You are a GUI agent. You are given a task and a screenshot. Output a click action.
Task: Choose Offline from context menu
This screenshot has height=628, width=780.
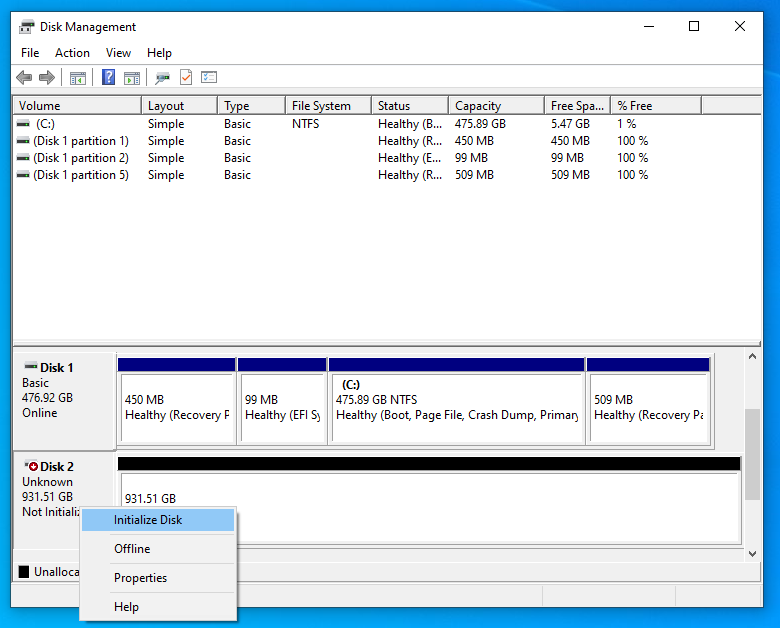pos(158,549)
